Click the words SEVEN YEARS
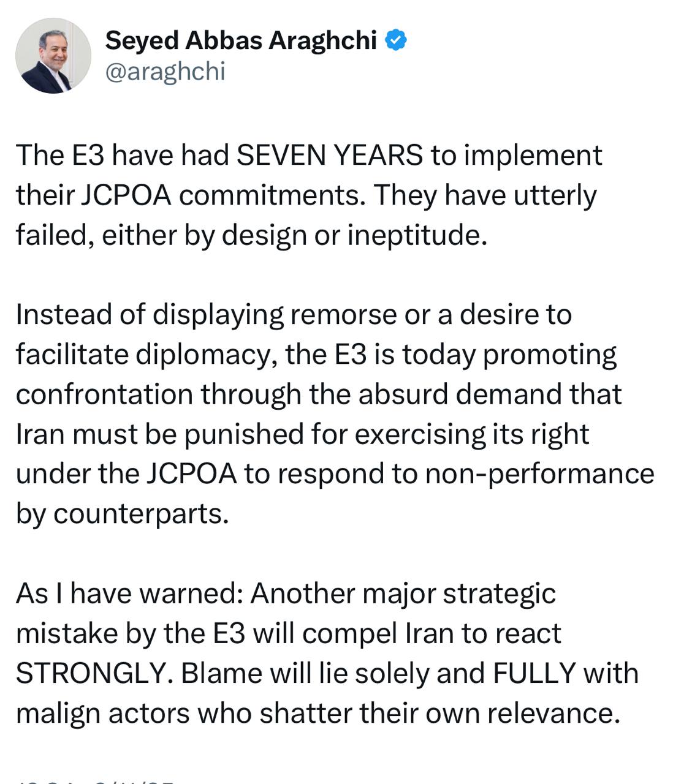Viewport: 673px width, 784px height. [x=330, y=156]
